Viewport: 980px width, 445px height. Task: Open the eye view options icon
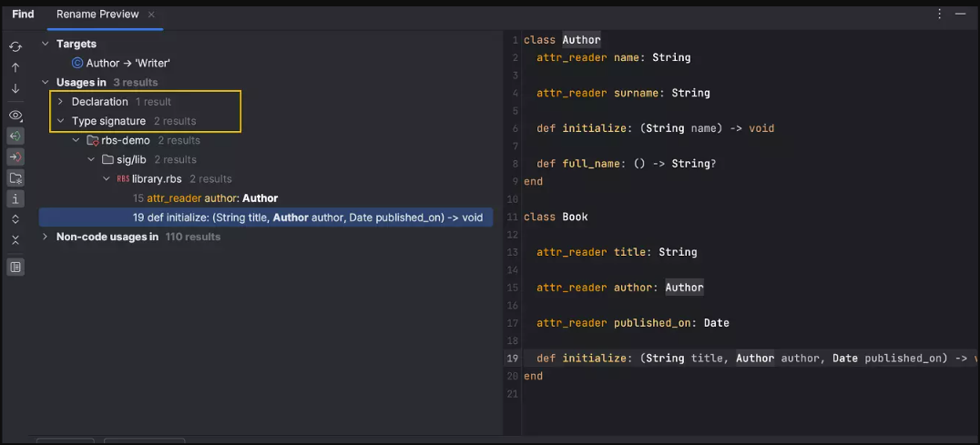coord(15,116)
